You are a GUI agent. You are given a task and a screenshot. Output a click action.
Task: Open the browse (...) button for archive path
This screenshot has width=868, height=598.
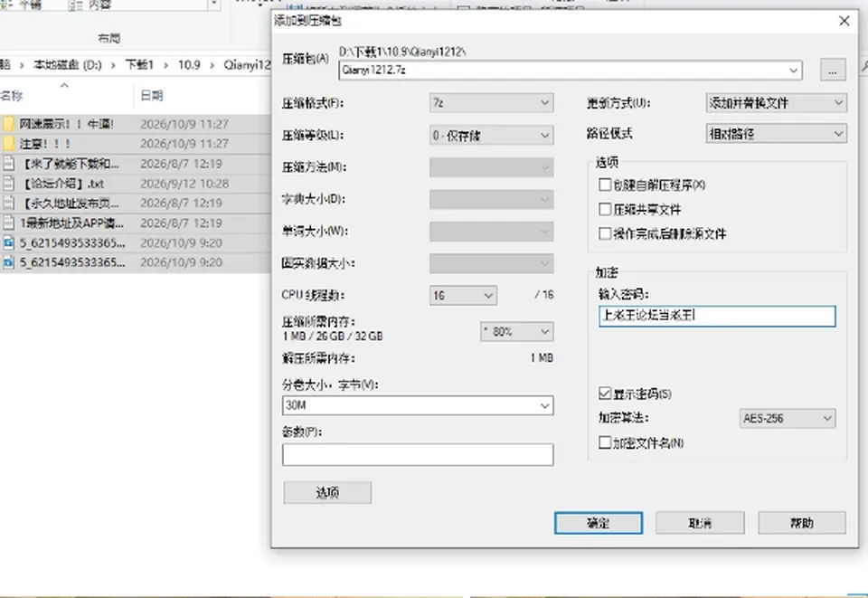(x=833, y=71)
